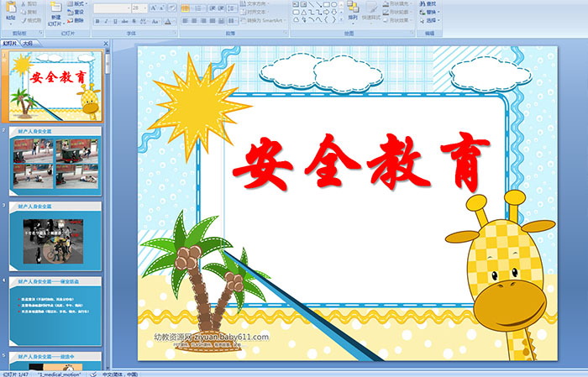Click the Paste (粘贴) icon
This screenshot has width=588, height=377.
pyautogui.click(x=11, y=8)
